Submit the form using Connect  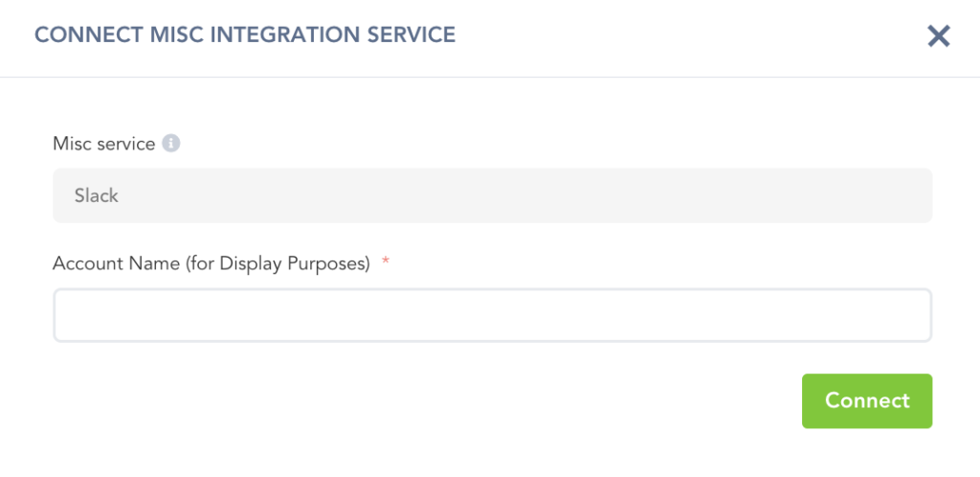point(866,400)
